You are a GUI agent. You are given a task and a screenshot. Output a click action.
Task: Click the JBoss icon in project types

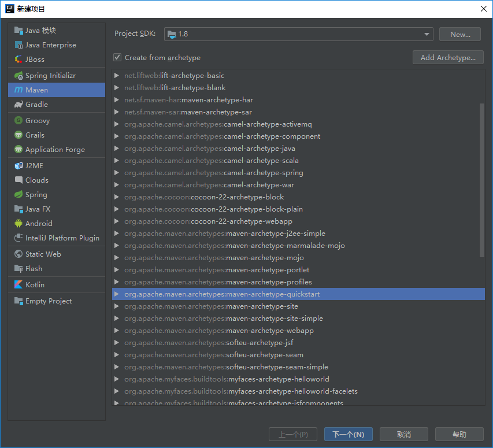coord(18,60)
